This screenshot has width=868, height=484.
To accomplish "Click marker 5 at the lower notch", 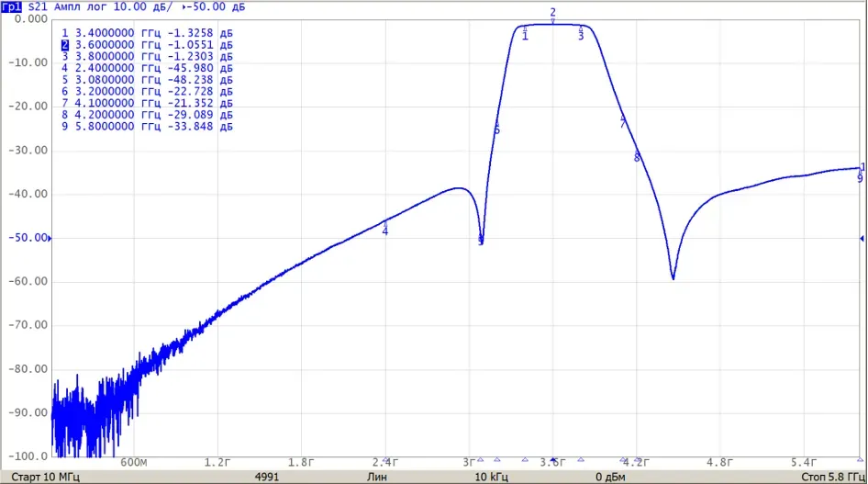I will [x=481, y=240].
